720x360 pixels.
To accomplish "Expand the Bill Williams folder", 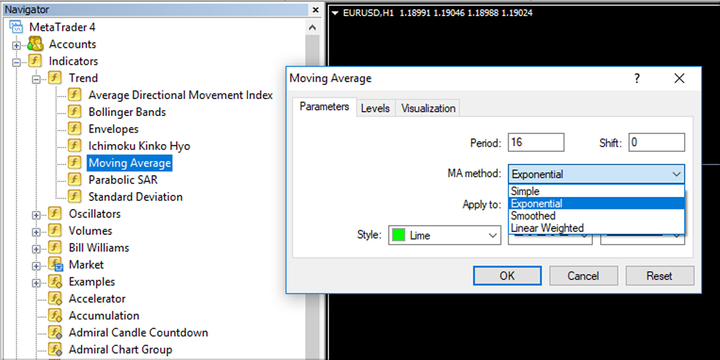I will 36,249.
